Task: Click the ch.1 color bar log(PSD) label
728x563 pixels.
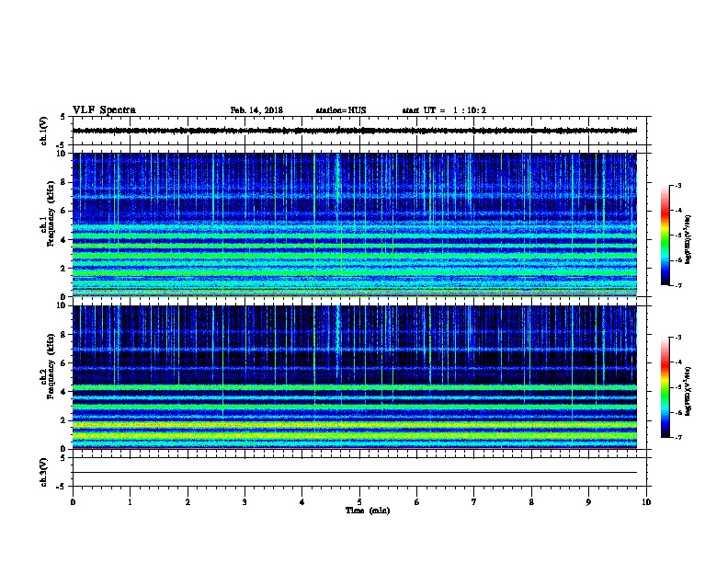Action: [688, 239]
